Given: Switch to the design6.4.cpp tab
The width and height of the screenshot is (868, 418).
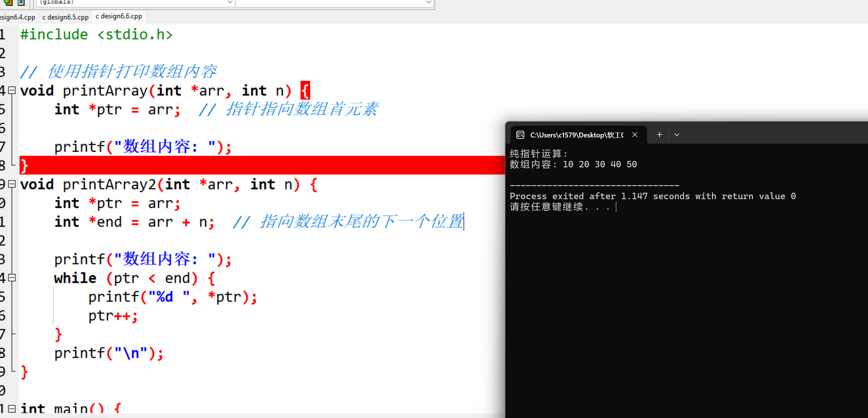Looking at the screenshot, I should point(17,17).
